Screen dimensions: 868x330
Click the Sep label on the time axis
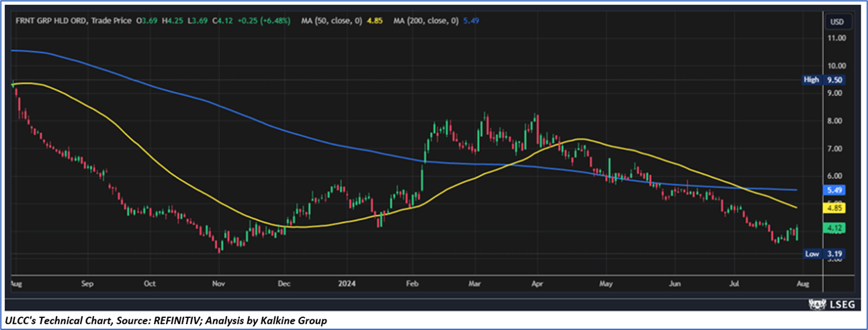(87, 284)
